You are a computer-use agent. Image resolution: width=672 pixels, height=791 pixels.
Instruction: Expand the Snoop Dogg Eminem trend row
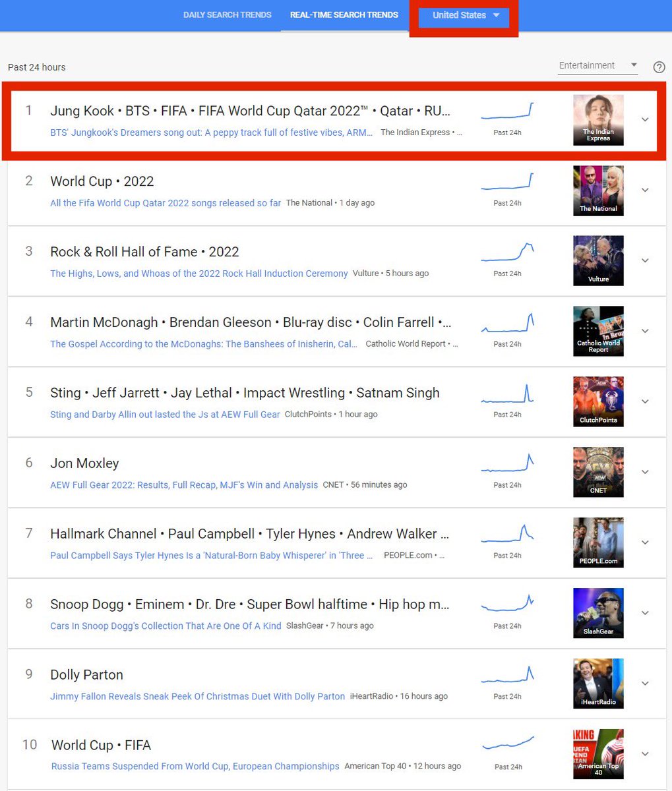(x=645, y=613)
